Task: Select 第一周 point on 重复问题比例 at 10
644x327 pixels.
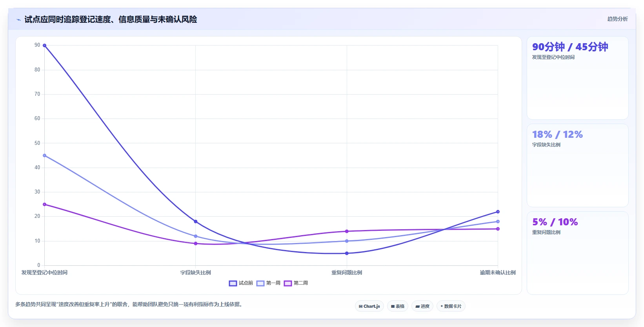Action: click(347, 241)
